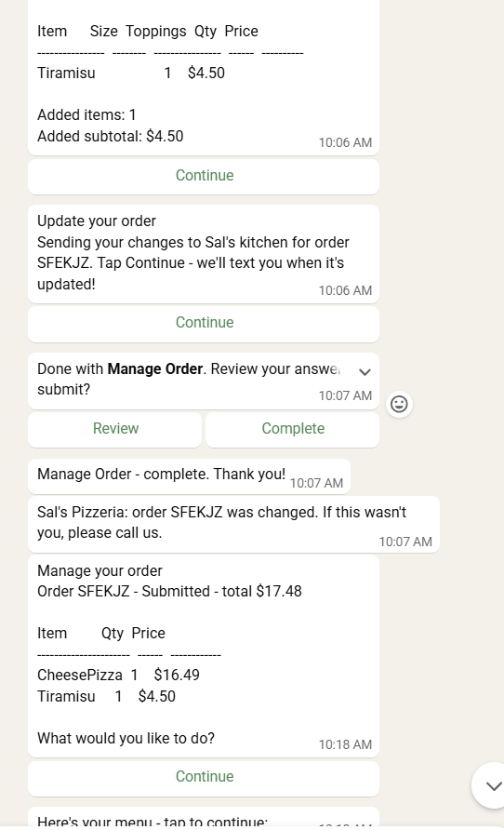Click the 'Added items: 1' line
This screenshot has width=504, height=830.
click(86, 114)
